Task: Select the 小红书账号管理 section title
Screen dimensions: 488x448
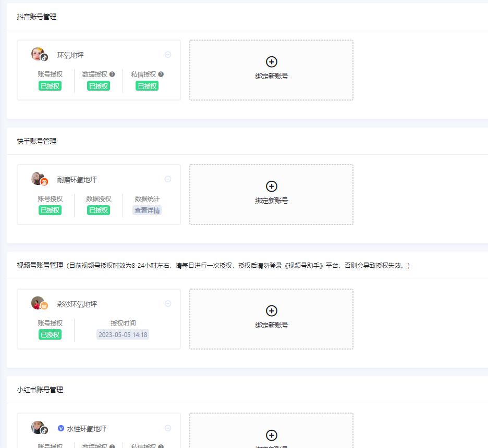Action: (x=39, y=389)
